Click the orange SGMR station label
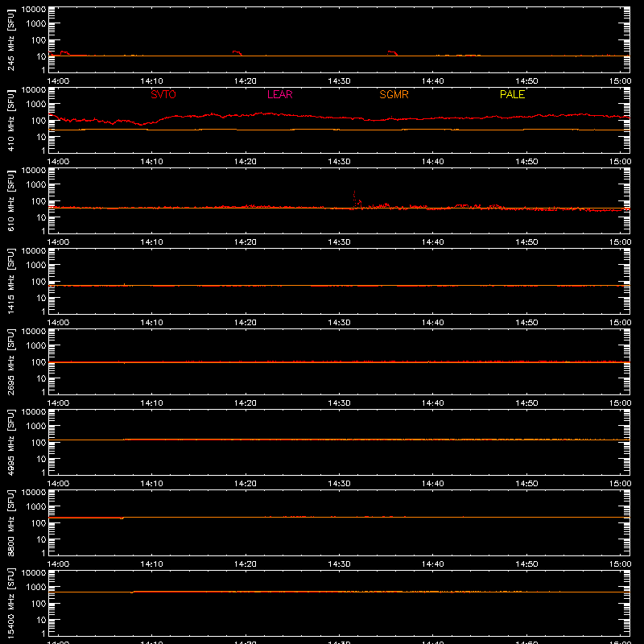644x644 pixels. click(394, 94)
